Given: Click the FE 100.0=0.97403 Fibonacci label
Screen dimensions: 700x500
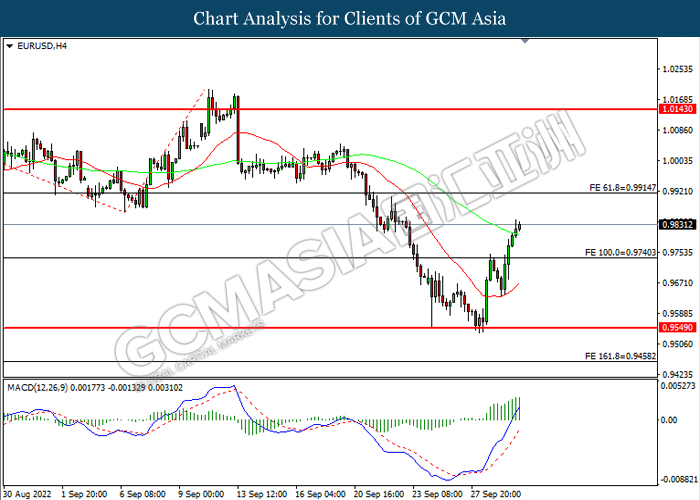Looking at the screenshot, I should pyautogui.click(x=621, y=253).
